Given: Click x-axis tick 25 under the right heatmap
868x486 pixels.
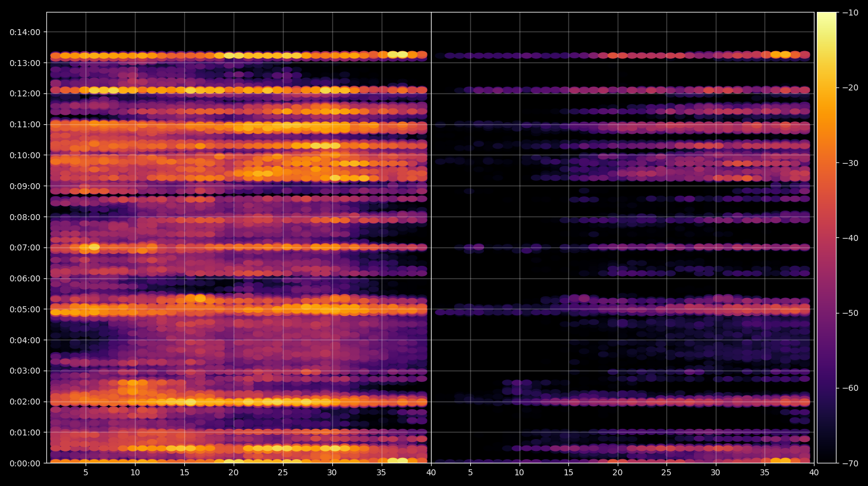Looking at the screenshot, I should (x=666, y=473).
